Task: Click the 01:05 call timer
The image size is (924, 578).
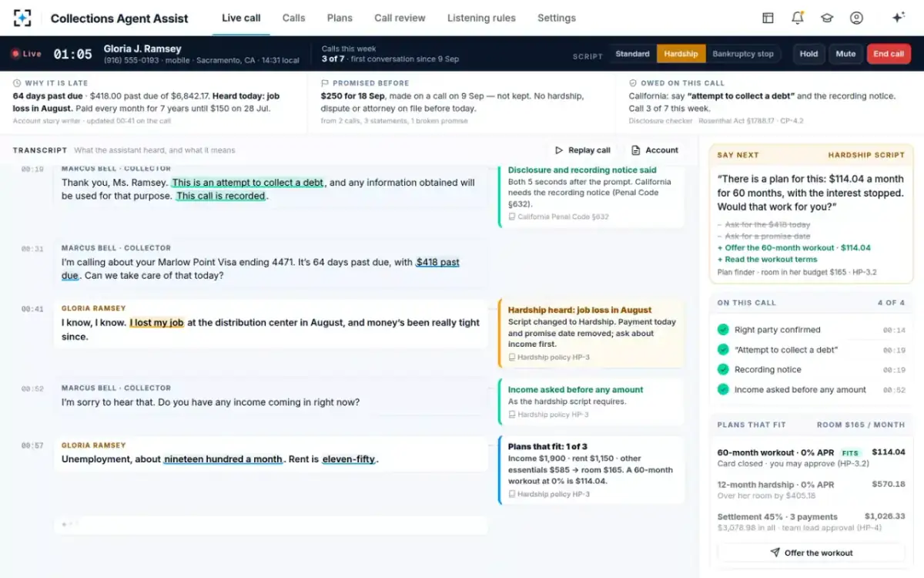Action: [x=72, y=54]
